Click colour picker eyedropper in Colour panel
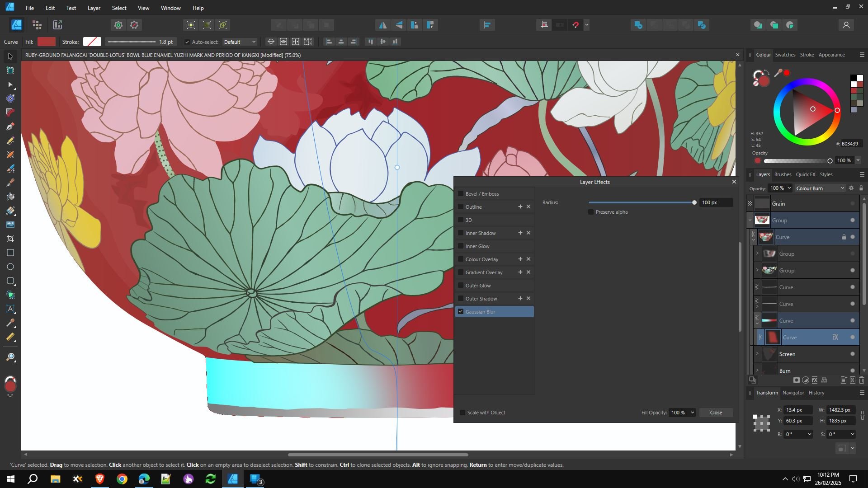Screen dimensions: 868x488 [778, 73]
